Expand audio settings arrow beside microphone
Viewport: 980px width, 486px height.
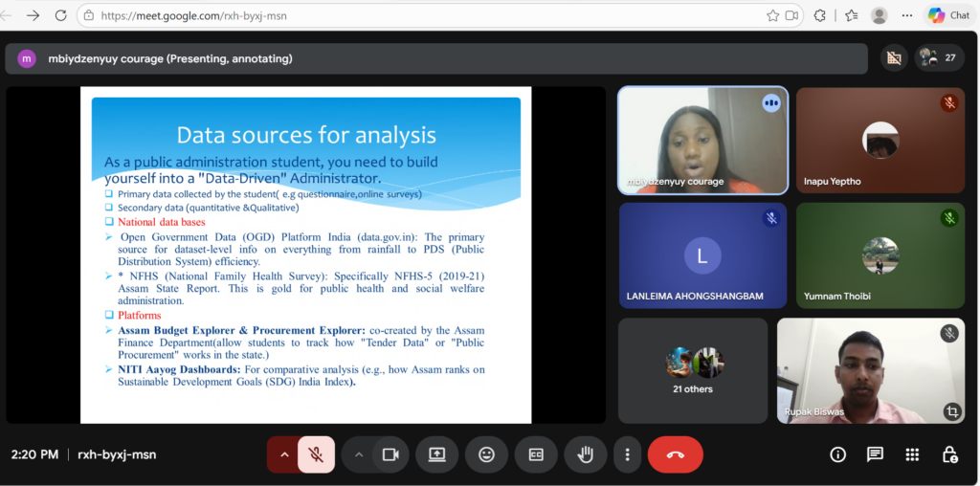[283, 454]
